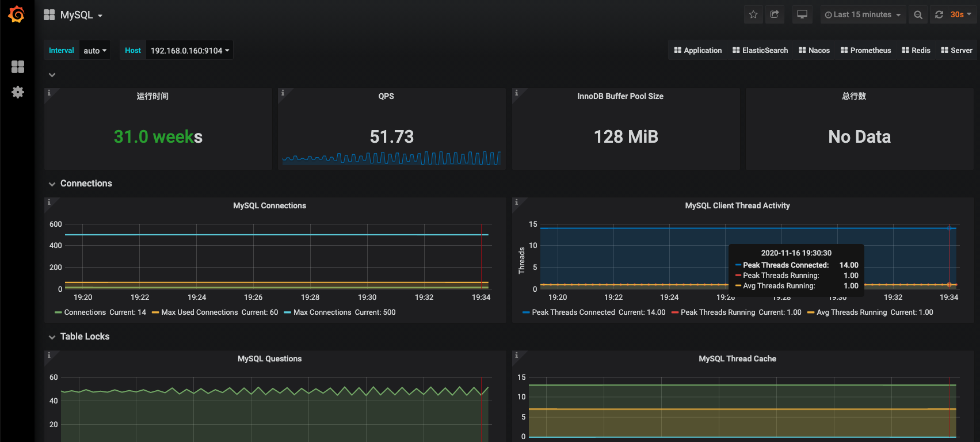Open MySQL Client Thread Activity title menu
980x442 pixels.
[737, 205]
